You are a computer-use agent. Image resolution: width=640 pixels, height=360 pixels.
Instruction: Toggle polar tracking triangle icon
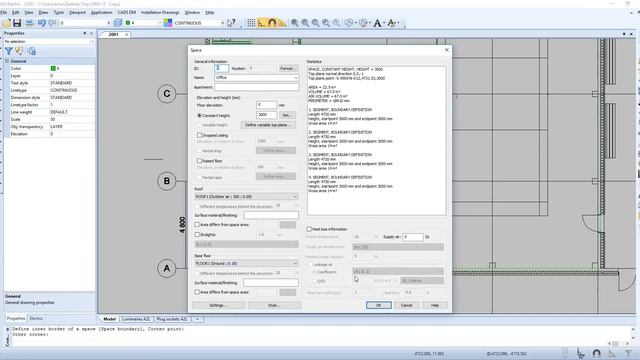[282, 23]
